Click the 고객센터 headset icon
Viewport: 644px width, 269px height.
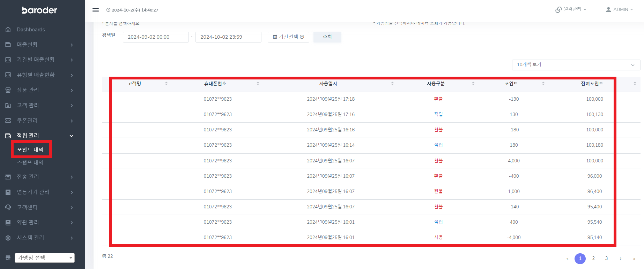coord(8,207)
